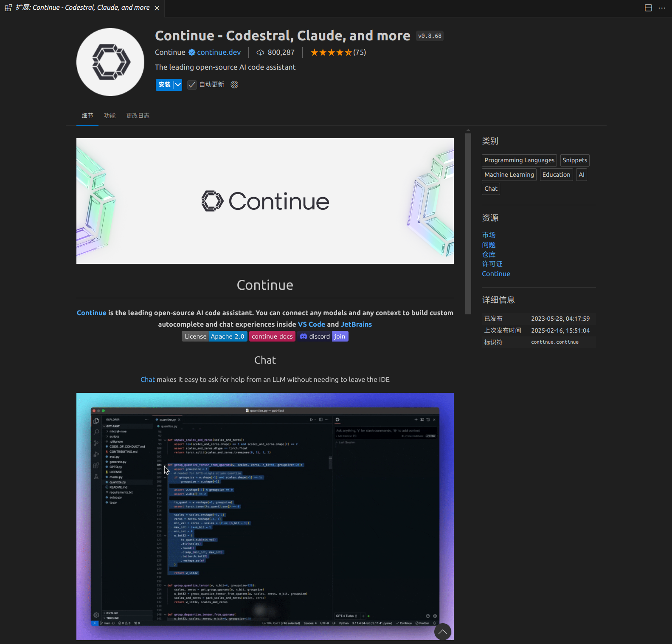Click the Continue banner image
Image resolution: width=672 pixels, height=644 pixels.
coord(265,201)
